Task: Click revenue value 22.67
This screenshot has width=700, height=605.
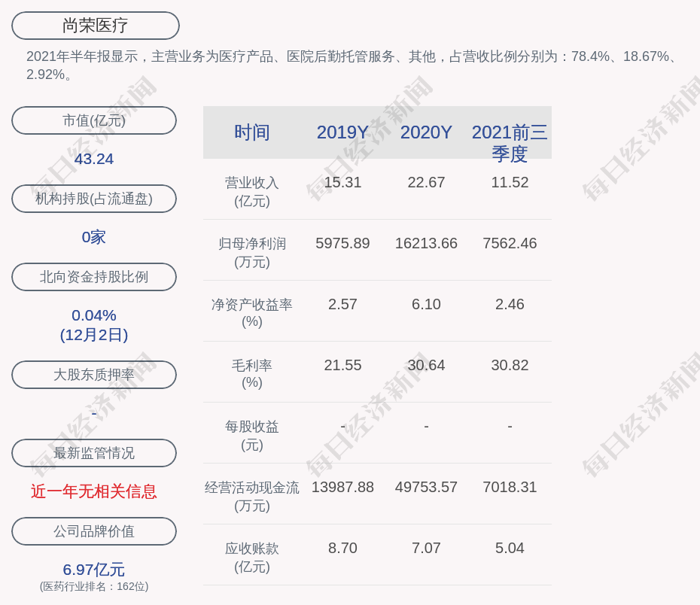Action: point(426,183)
